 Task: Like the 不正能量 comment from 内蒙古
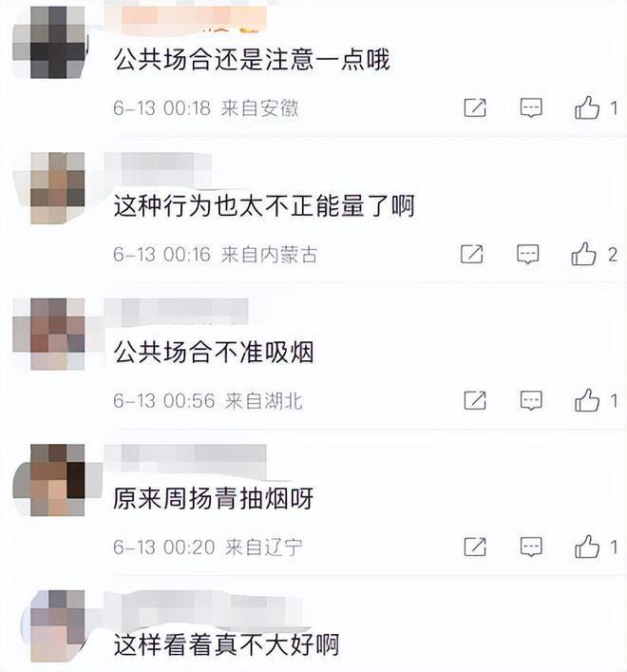(x=583, y=254)
